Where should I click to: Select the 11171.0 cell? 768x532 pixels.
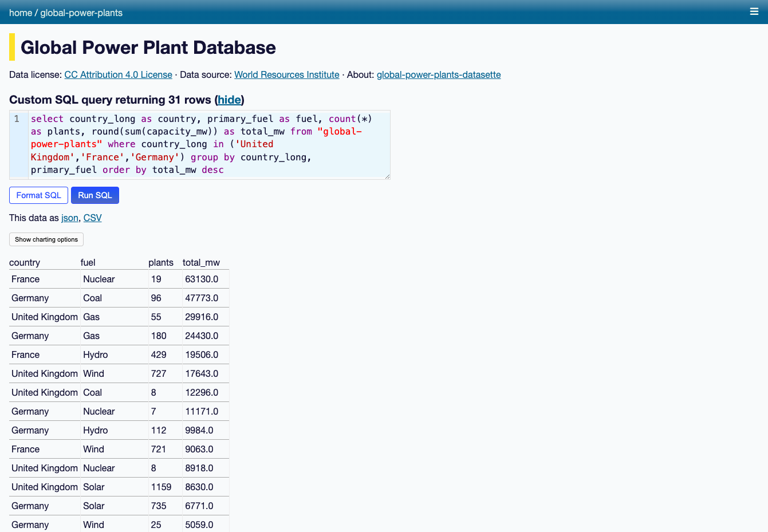point(206,411)
